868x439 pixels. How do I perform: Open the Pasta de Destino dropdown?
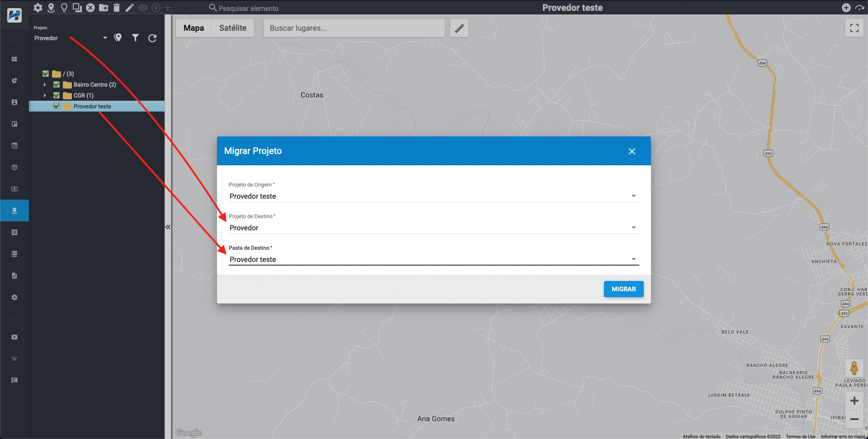click(433, 259)
